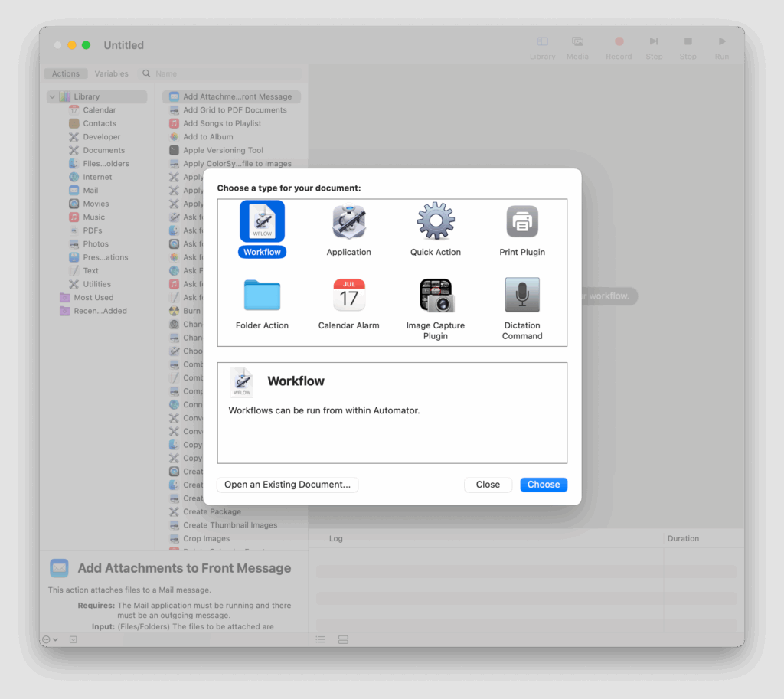This screenshot has width=784, height=699.
Task: Select Photos category in Library
Action: pos(96,244)
